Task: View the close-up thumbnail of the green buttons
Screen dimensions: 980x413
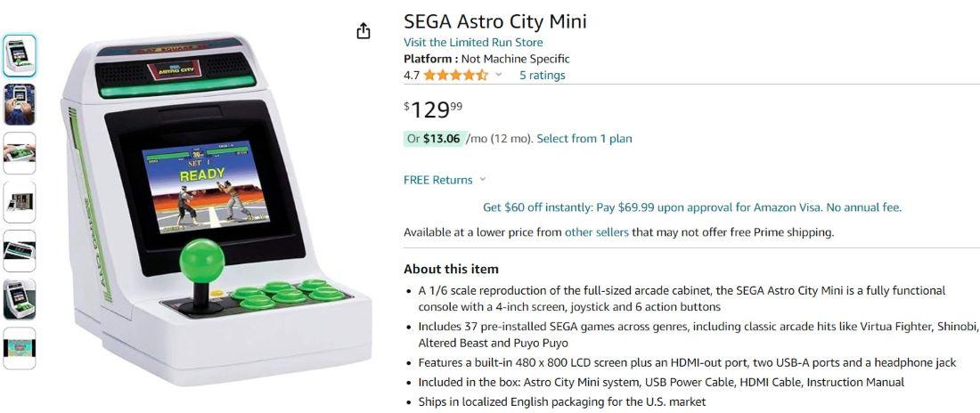Action: [20, 153]
